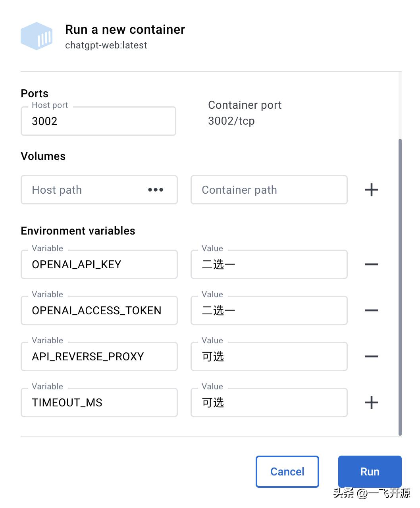Image resolution: width=420 pixels, height=508 pixels.
Task: Remove the API_REVERSE_PROXY variable with its minus icon
Action: [x=371, y=356]
